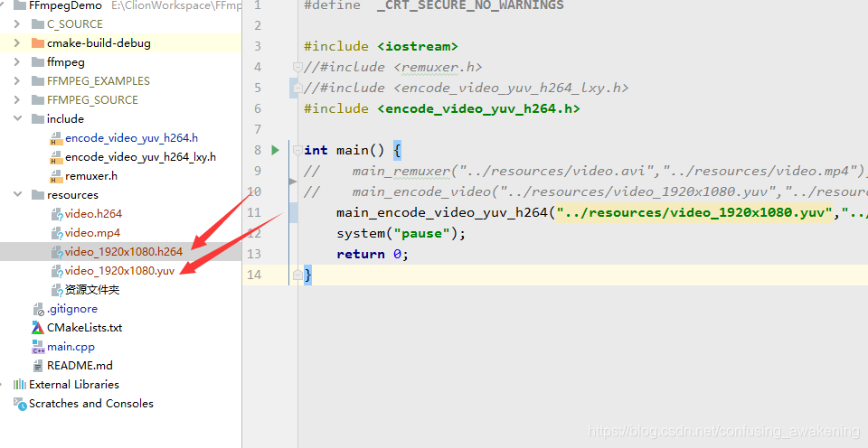Click line number 11 in gutter
Viewport: 868px width, 448px height.
pyautogui.click(x=254, y=212)
